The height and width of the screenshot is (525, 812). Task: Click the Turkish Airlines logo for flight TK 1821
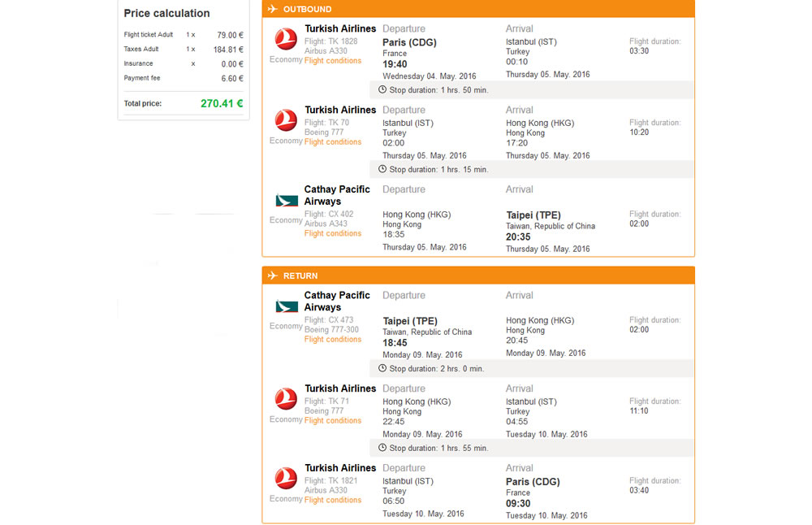(x=286, y=479)
